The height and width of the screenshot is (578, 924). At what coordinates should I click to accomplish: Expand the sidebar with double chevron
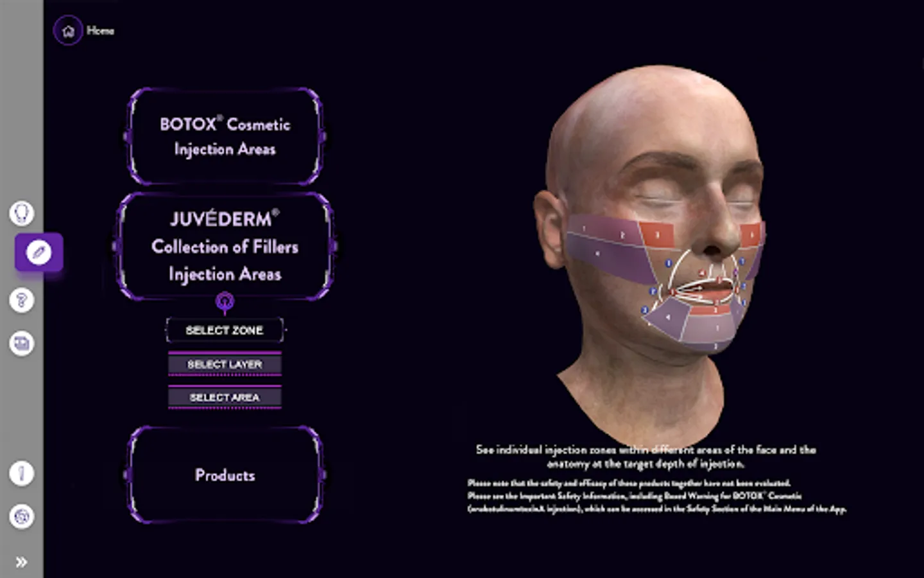[21, 562]
